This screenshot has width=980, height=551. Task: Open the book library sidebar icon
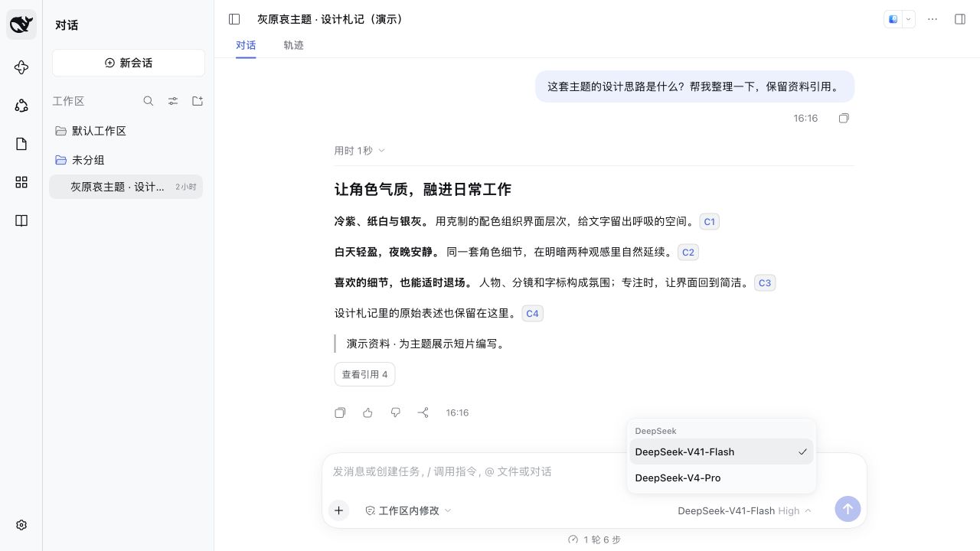tap(21, 220)
